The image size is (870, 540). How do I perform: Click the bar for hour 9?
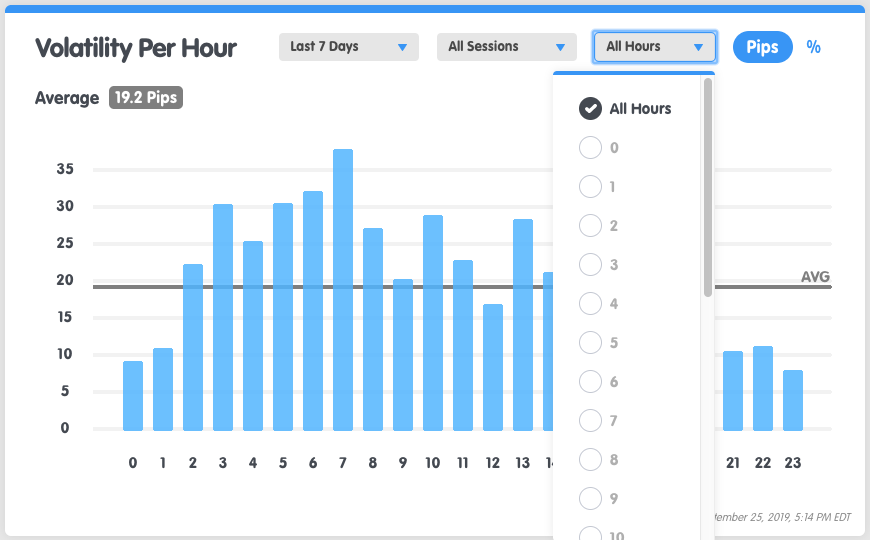[403, 355]
